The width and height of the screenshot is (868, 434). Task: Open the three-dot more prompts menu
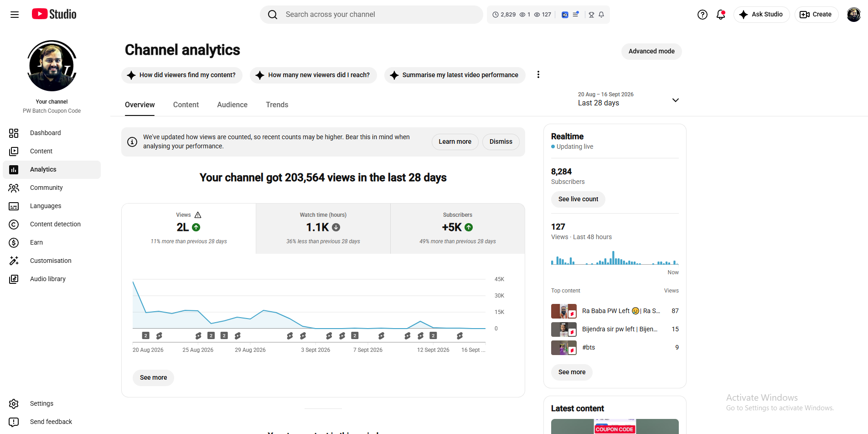pos(538,75)
